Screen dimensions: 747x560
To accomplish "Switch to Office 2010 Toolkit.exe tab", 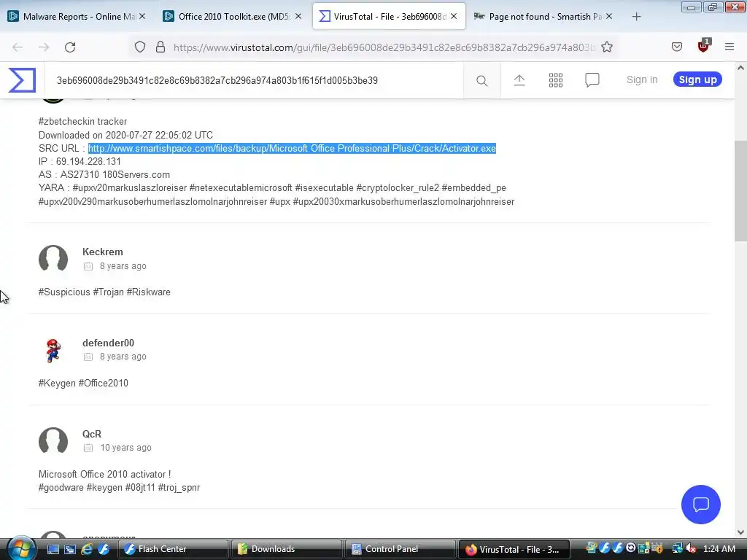I will coord(231,17).
